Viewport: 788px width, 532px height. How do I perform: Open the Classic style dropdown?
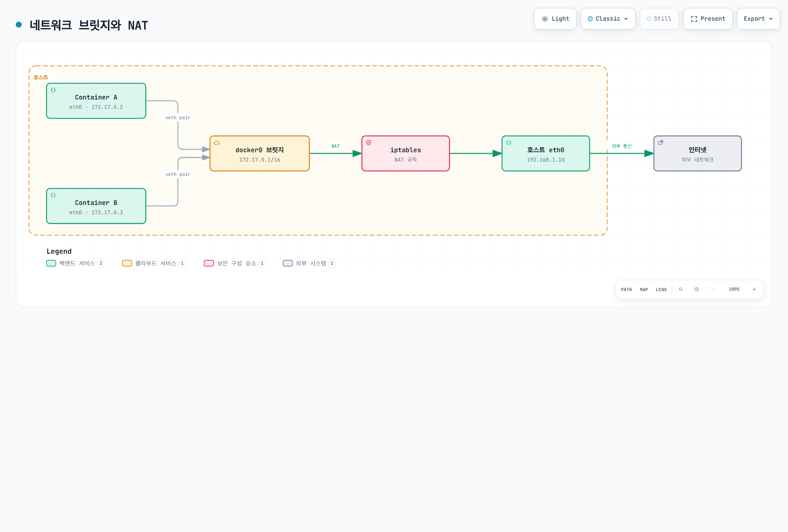pyautogui.click(x=608, y=19)
